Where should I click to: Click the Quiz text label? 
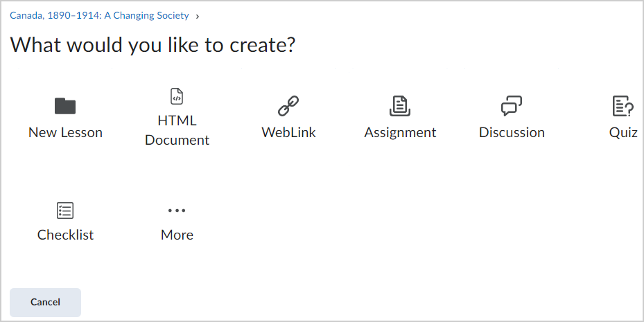(623, 132)
